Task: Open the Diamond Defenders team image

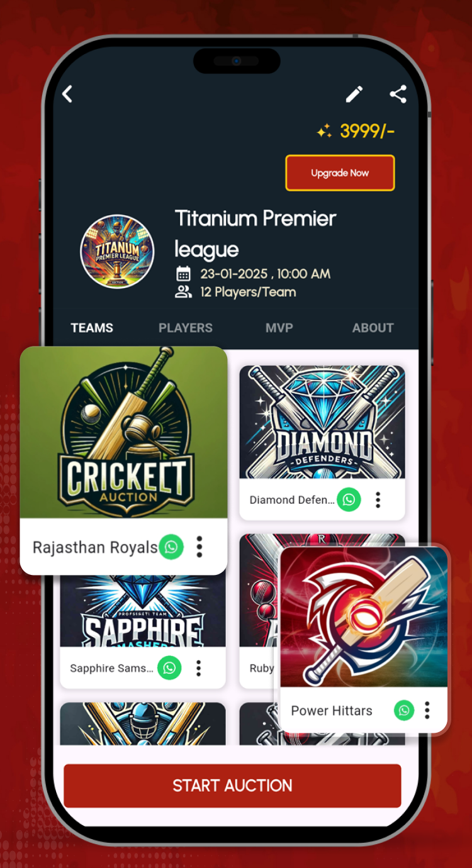Action: pos(322,422)
